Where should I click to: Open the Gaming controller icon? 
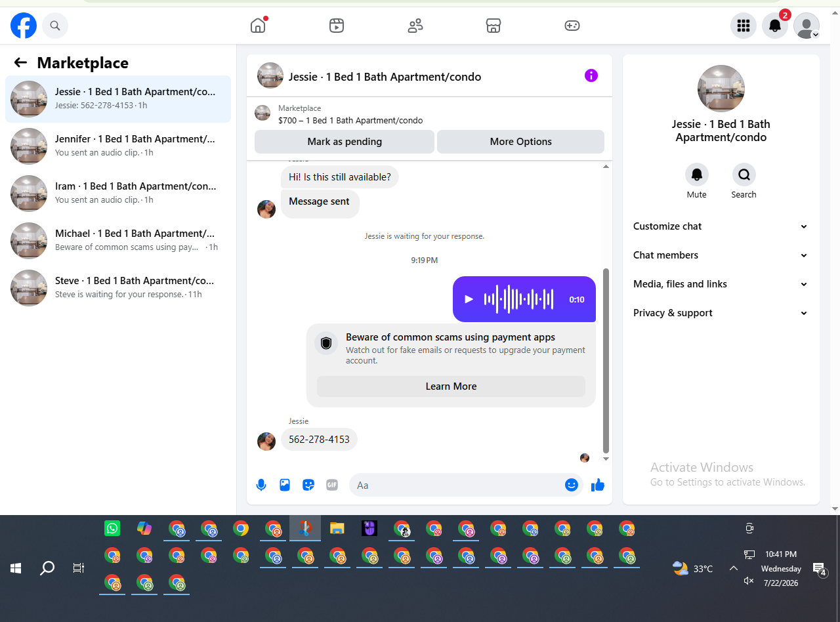[572, 26]
